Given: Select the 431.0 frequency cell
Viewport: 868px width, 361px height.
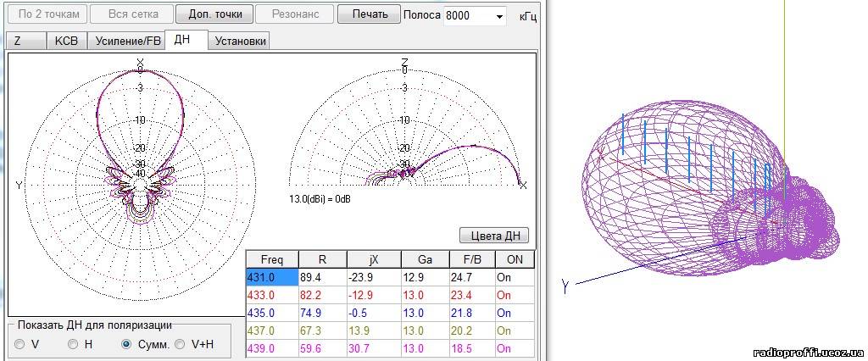Looking at the screenshot, I should (x=272, y=277).
